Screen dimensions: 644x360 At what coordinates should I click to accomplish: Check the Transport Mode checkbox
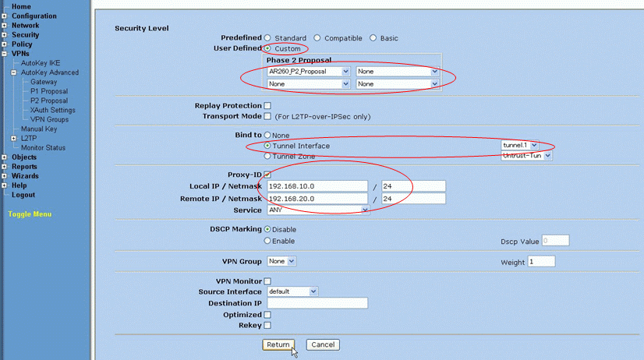pos(267,116)
